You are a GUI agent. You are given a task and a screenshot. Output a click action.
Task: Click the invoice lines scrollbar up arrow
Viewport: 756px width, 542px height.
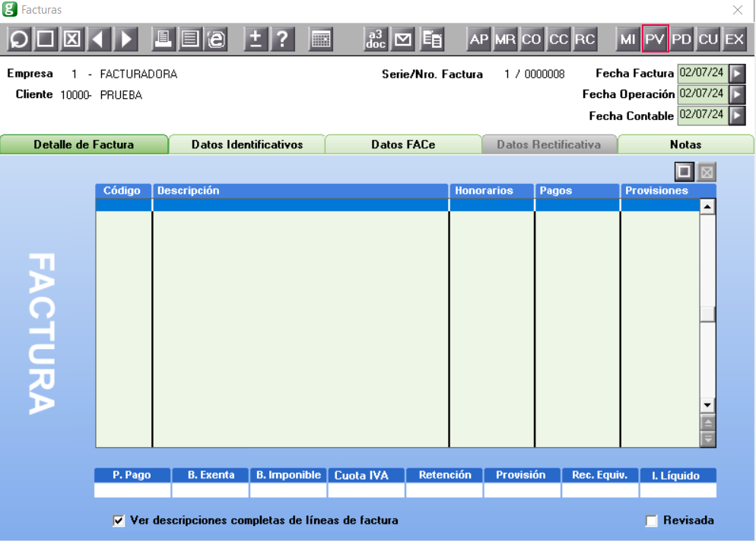tap(707, 208)
